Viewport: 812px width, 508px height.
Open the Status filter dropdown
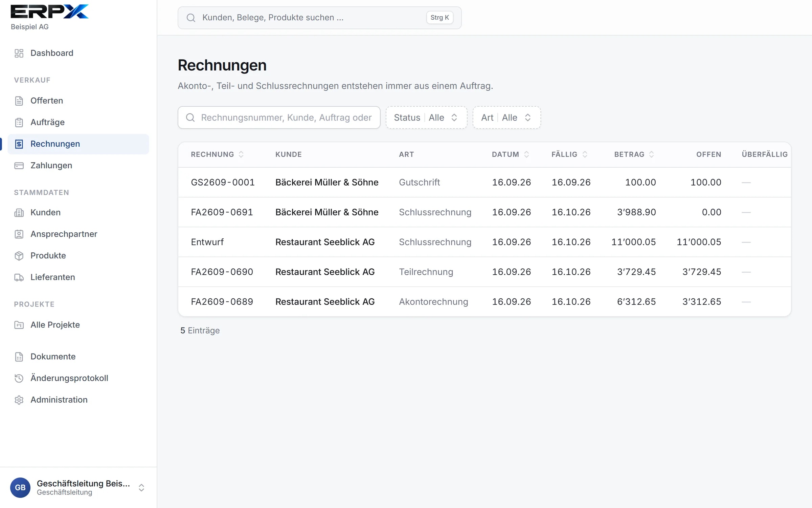[x=426, y=118]
